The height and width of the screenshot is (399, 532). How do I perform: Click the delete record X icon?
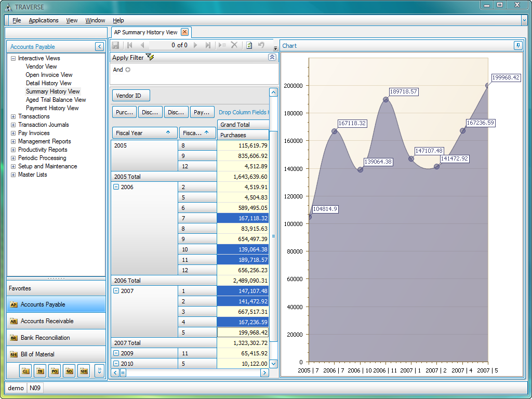(234, 45)
